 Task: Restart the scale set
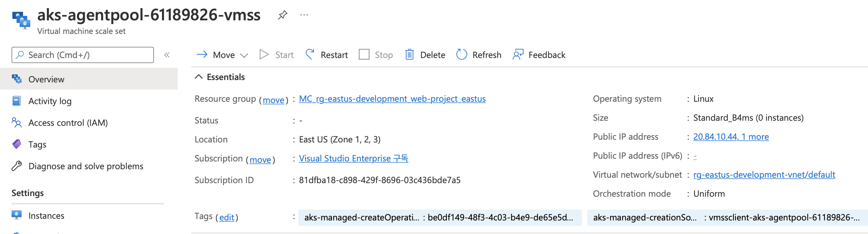click(334, 55)
